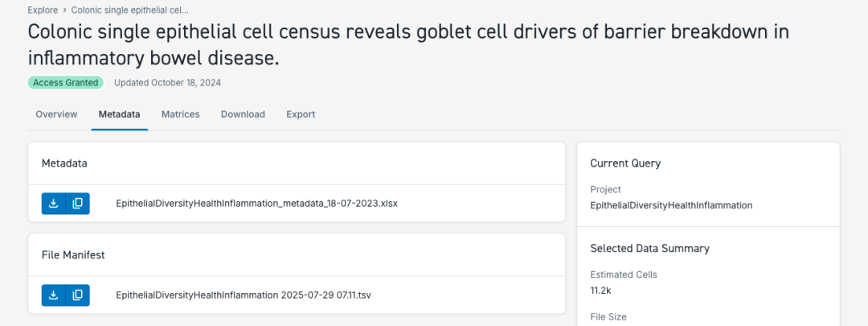Open the Overview tab
The height and width of the screenshot is (326, 868).
pyautogui.click(x=56, y=114)
